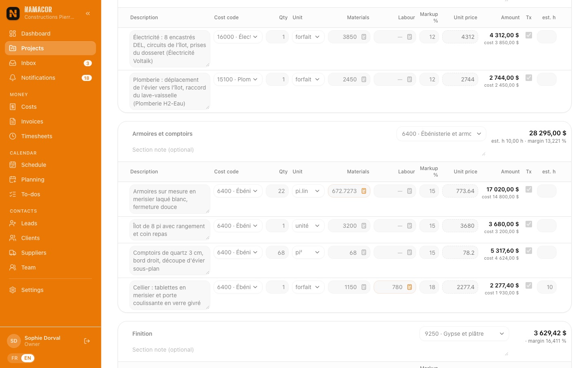This screenshot has height=368, width=588.
Task: Toggle tax checkbox for Îlot de 8 pi row
Action: coord(529,224)
